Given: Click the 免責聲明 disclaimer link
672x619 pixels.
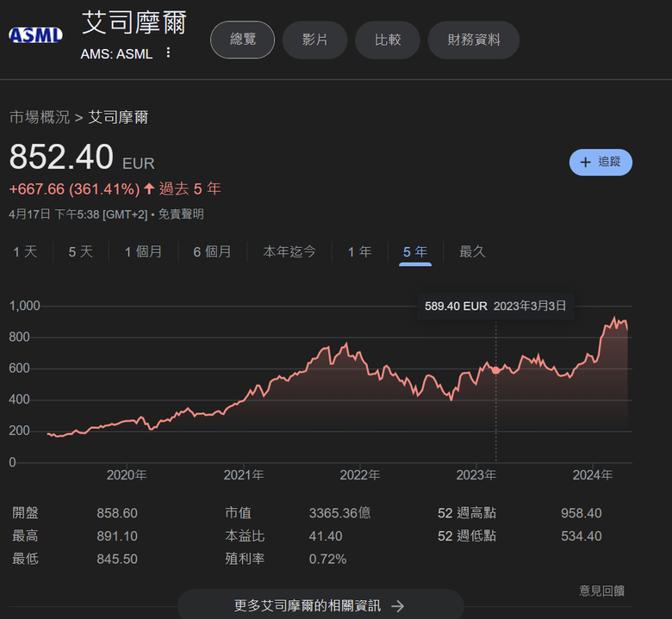Looking at the screenshot, I should coord(181,214).
